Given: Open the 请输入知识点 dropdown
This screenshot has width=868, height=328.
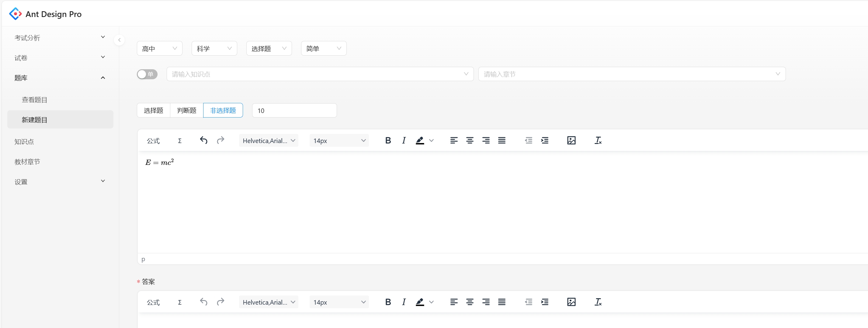Looking at the screenshot, I should [320, 74].
